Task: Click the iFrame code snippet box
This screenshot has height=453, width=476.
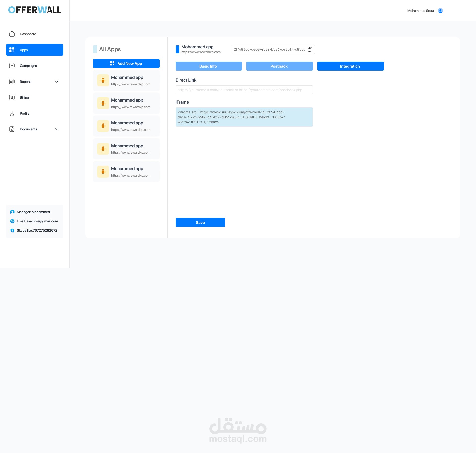Action: coord(244,117)
